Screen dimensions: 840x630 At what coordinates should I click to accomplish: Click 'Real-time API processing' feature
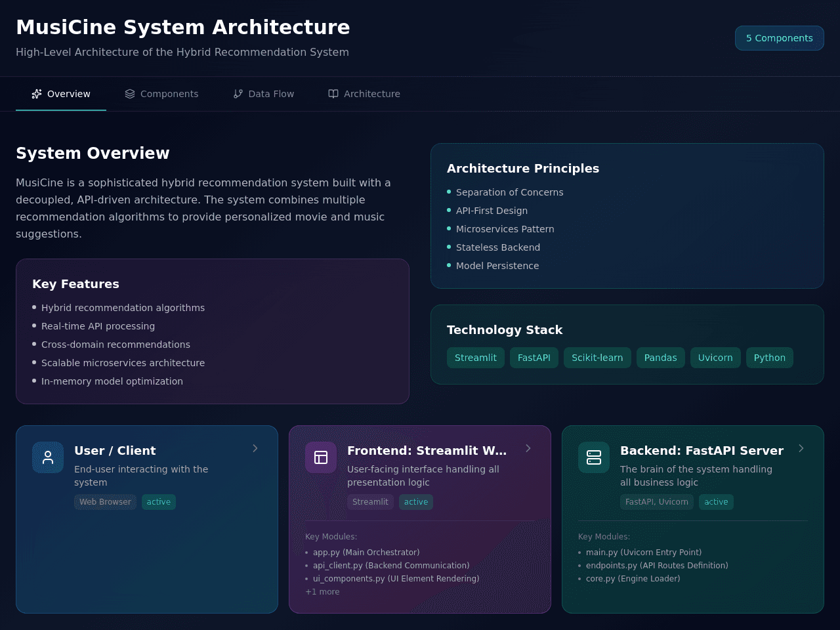[x=98, y=326]
